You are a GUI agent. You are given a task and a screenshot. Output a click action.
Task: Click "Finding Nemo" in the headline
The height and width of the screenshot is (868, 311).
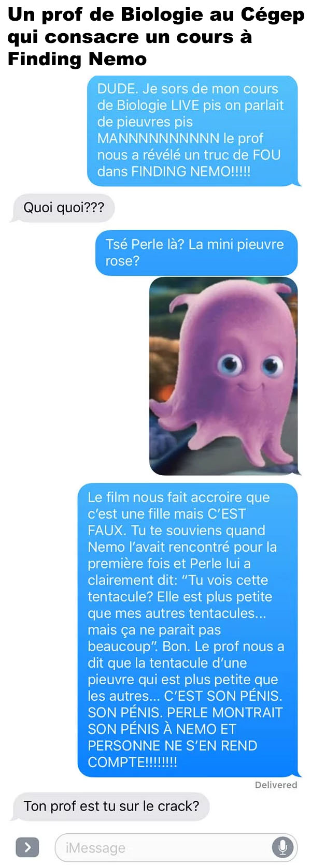coord(77,59)
